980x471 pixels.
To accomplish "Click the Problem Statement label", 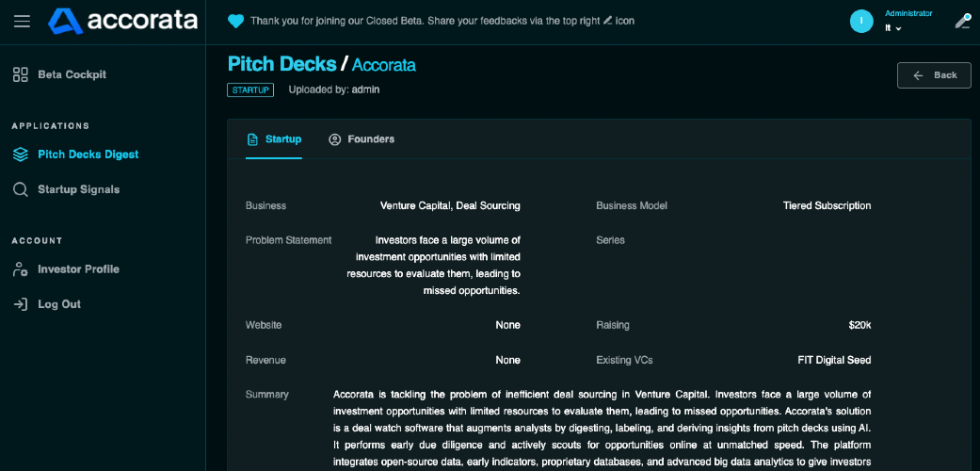I will 288,240.
